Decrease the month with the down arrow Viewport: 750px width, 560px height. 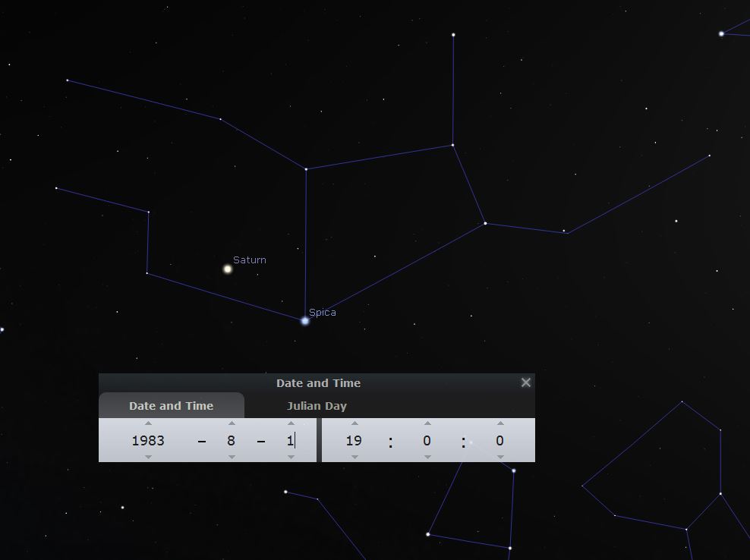coord(232,458)
